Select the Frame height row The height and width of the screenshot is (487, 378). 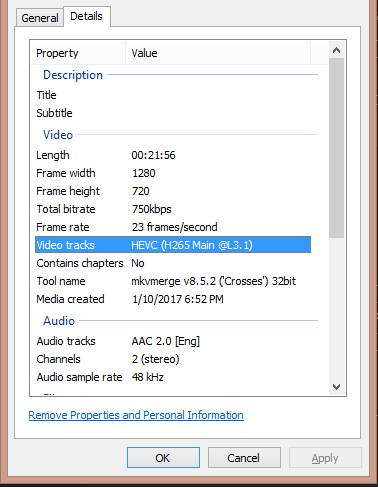[173, 191]
